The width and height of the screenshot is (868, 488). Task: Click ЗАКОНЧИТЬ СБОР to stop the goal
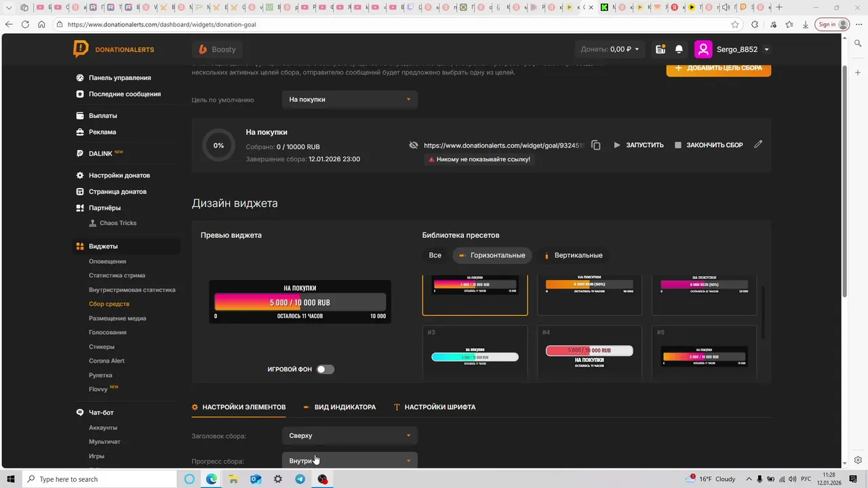[709, 145]
